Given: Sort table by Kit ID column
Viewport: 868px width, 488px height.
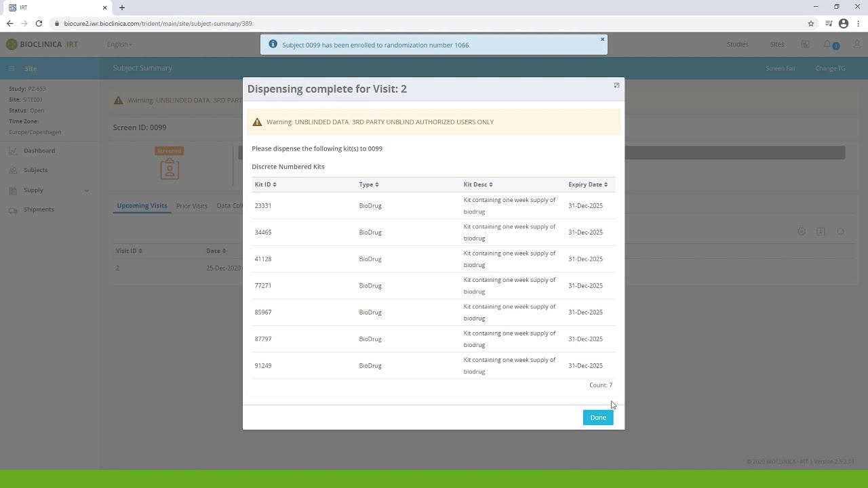Looking at the screenshot, I should tap(265, 184).
